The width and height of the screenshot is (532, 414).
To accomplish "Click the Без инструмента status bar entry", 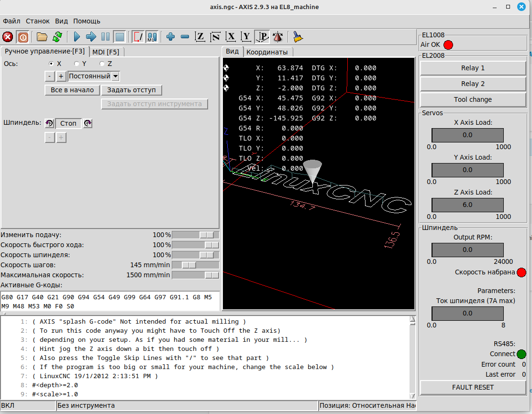I will [x=187, y=405].
